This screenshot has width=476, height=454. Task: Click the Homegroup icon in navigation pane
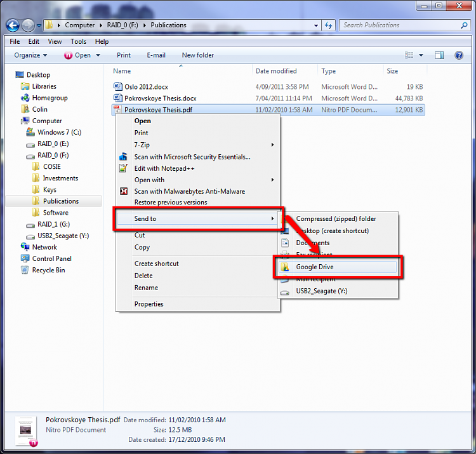(25, 98)
